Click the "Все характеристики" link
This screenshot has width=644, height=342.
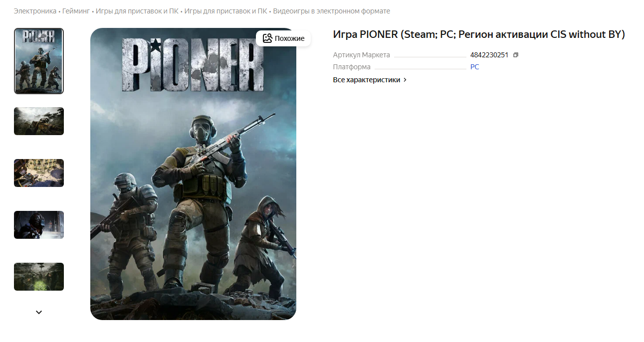[x=367, y=80]
